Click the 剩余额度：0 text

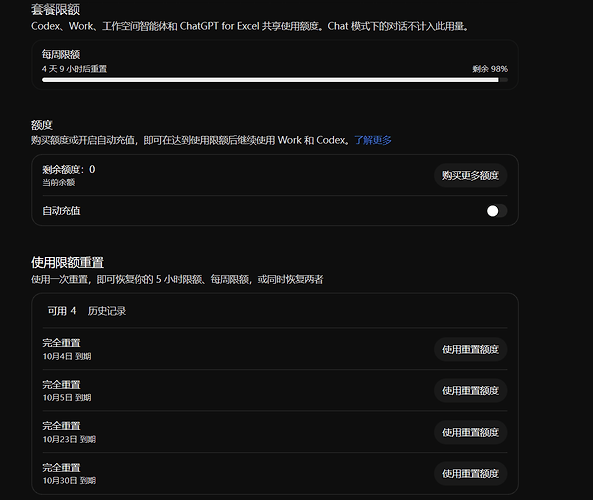point(69,169)
